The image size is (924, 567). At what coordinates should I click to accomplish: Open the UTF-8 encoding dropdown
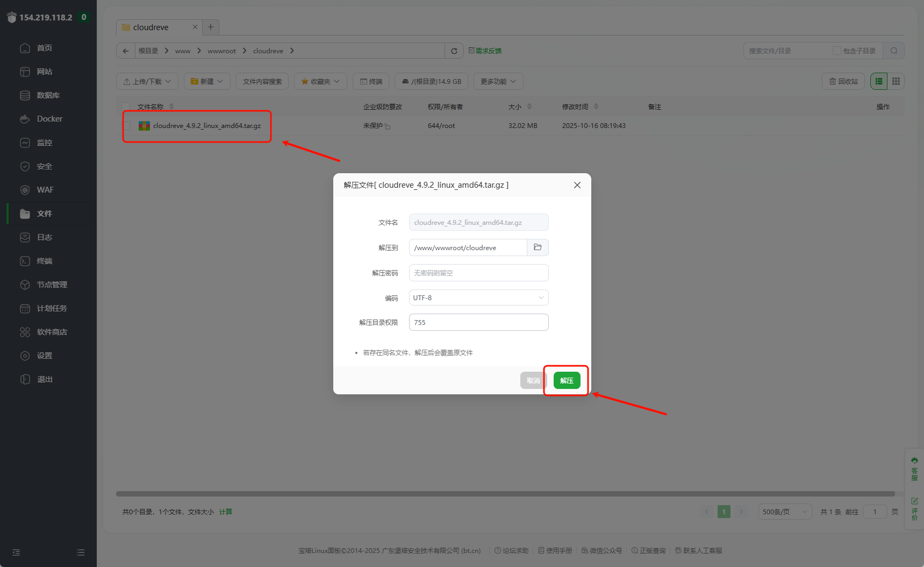[x=478, y=297]
